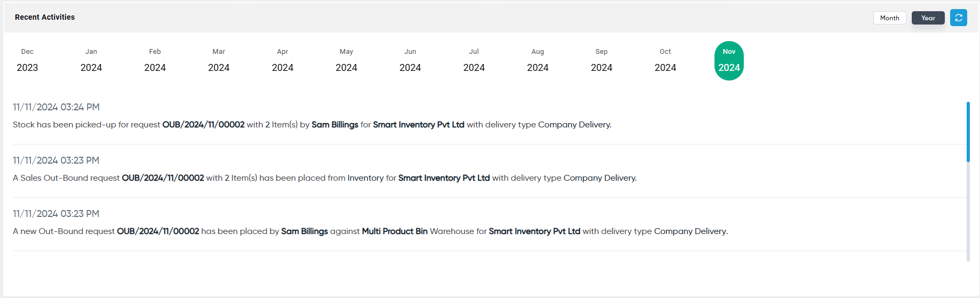Select Oct 2024 on the timeline
This screenshot has width=980, height=298.
[665, 60]
